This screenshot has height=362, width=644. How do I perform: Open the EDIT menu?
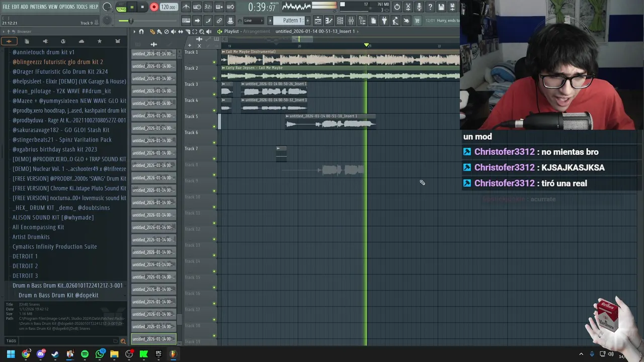[16, 7]
